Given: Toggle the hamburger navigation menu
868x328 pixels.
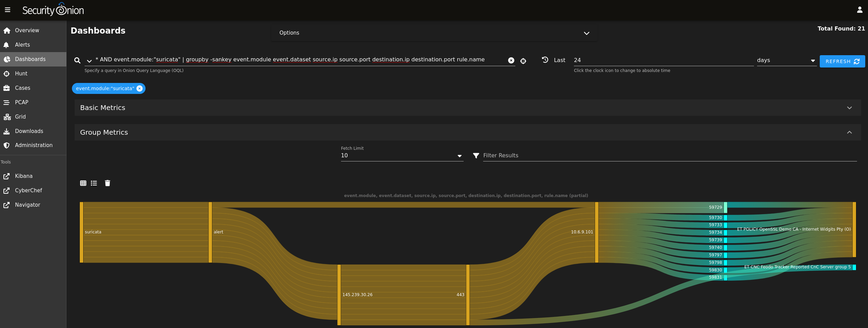Looking at the screenshot, I should (x=8, y=10).
